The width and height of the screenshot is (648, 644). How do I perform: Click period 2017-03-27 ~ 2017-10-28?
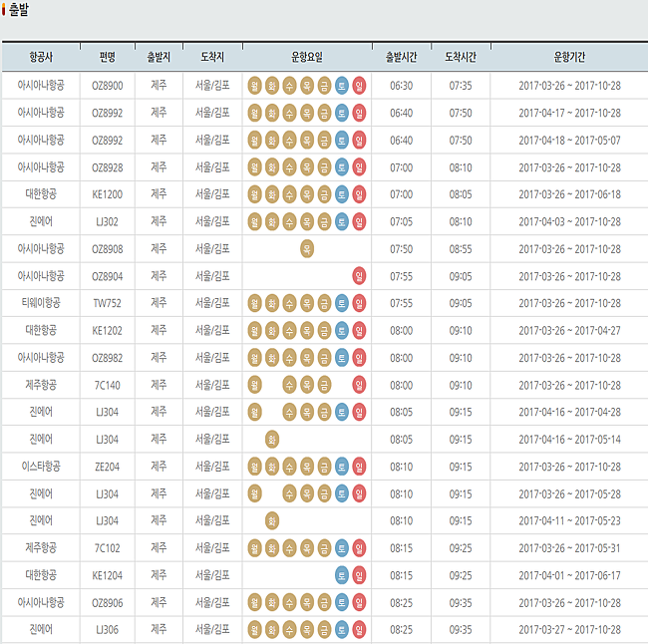click(569, 629)
